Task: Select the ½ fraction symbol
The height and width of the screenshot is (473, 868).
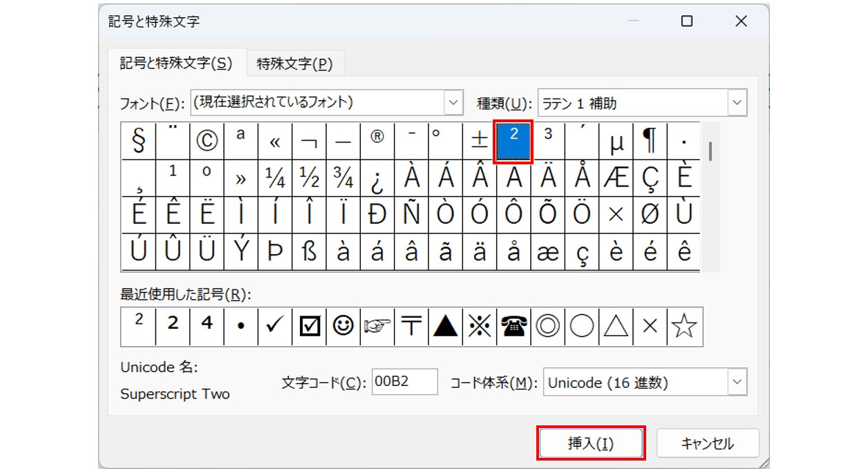Action: click(x=309, y=179)
